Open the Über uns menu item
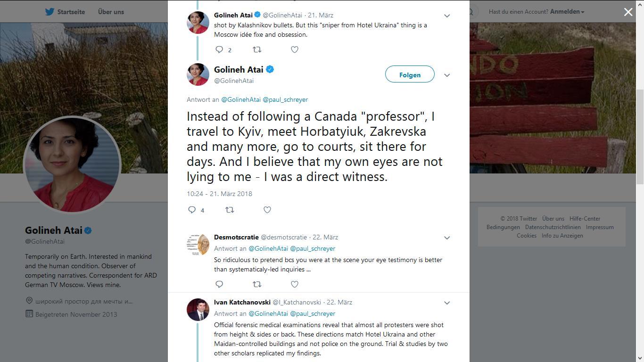 pos(111,12)
